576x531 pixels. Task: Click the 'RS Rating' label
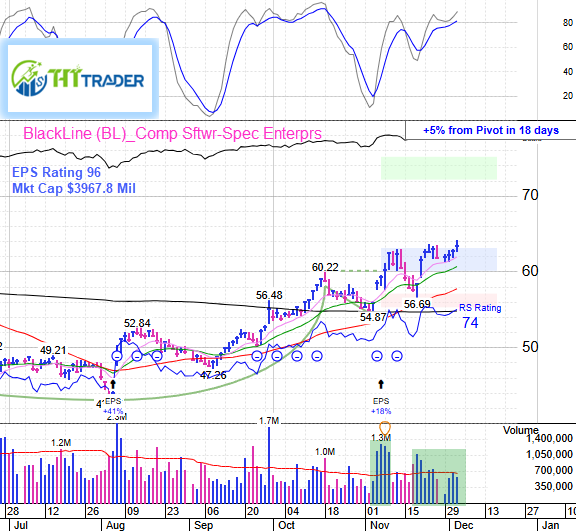click(480, 308)
